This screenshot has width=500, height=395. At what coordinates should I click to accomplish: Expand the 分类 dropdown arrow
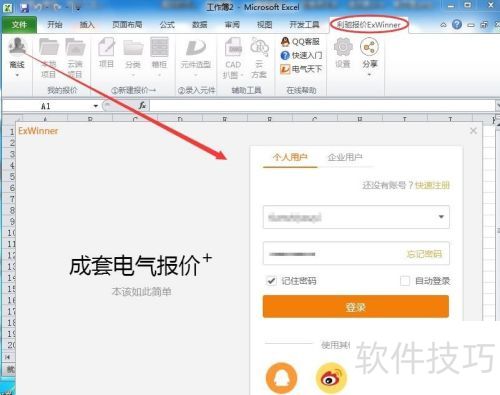(x=133, y=75)
